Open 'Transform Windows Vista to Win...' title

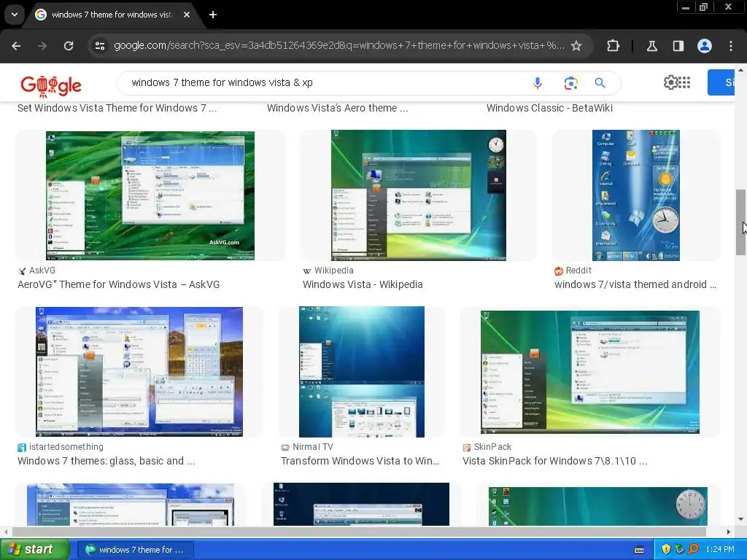[360, 461]
